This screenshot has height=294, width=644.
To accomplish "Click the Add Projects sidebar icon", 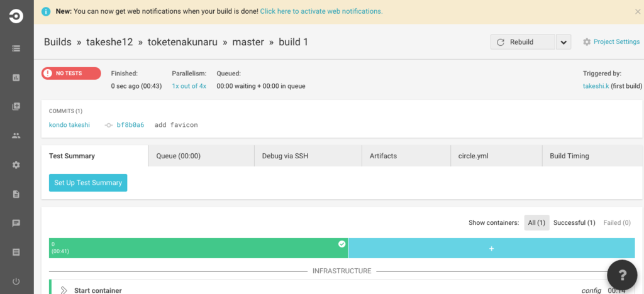I will click(x=16, y=106).
